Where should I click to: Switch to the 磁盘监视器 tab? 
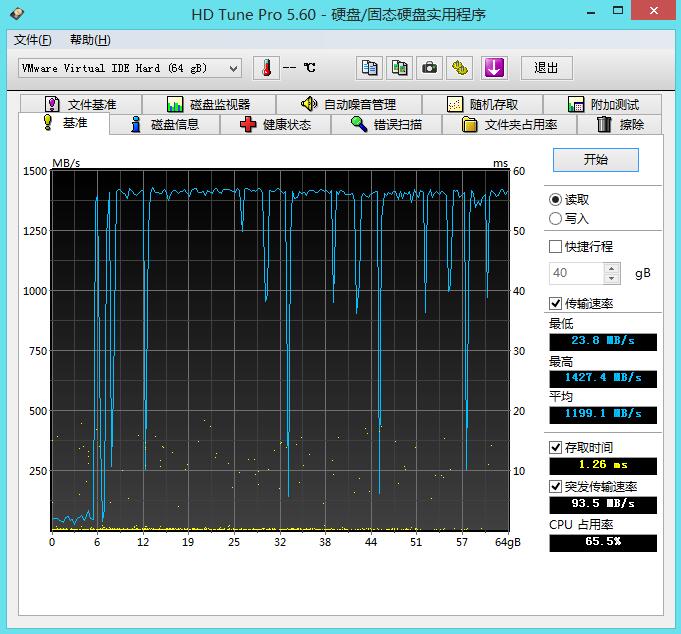(x=209, y=104)
